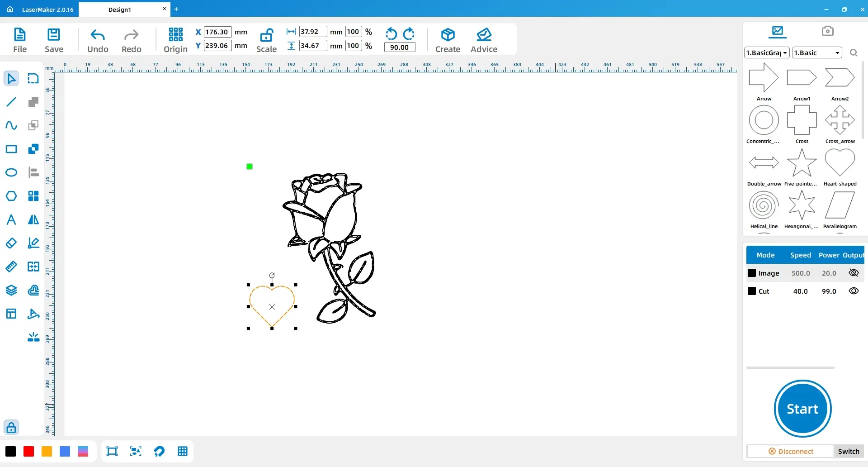The width and height of the screenshot is (868, 467).
Task: Click the Redo button
Action: point(132,40)
